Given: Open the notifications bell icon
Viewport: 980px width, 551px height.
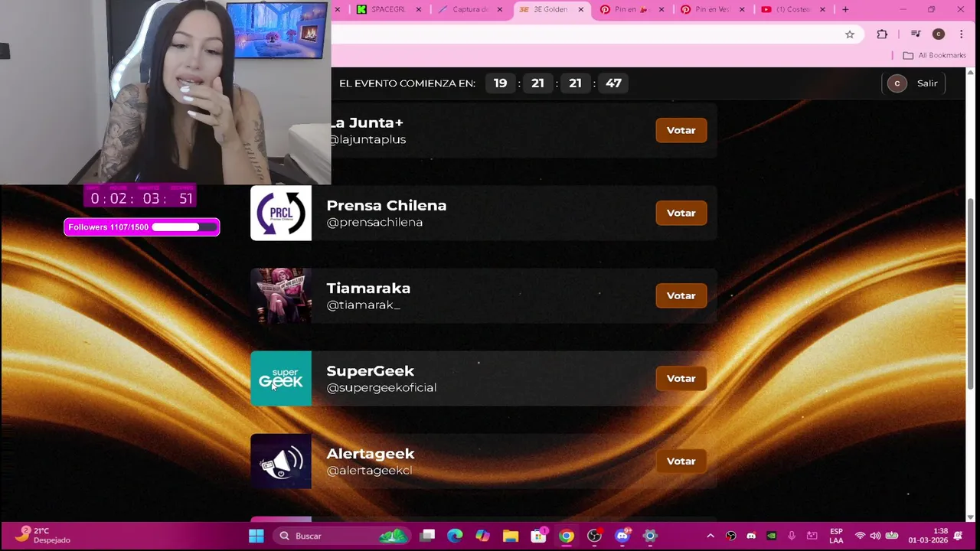Looking at the screenshot, I should coord(958,536).
